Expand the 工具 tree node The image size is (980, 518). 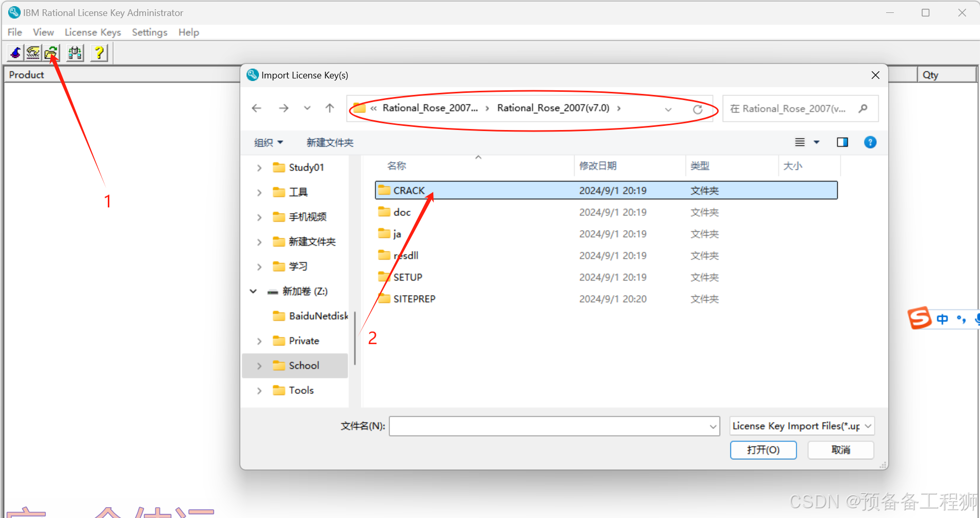coord(259,192)
